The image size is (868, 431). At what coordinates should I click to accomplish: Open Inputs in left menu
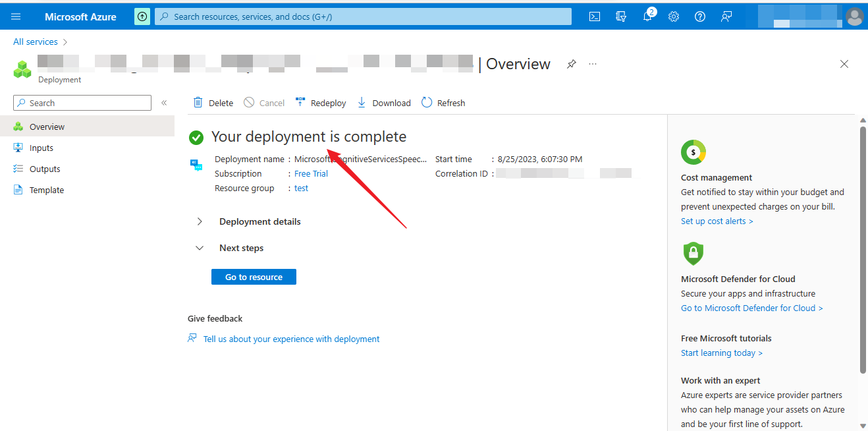pos(87,148)
